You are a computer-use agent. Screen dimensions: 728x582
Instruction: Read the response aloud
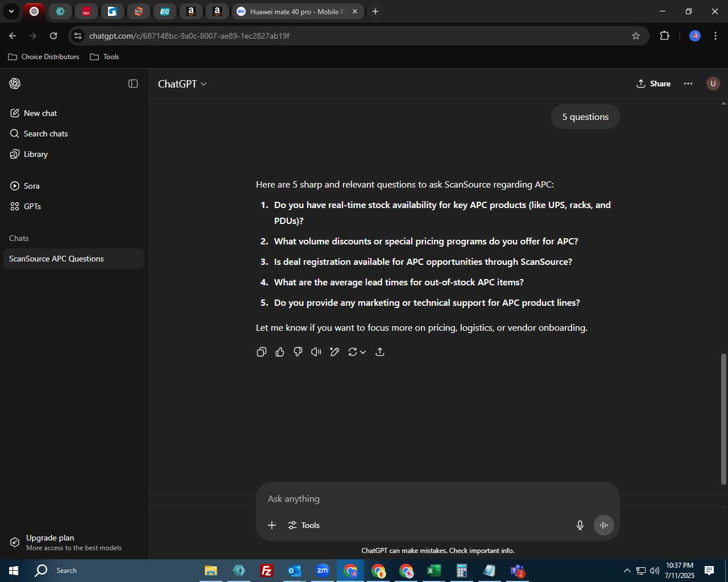coord(316,352)
